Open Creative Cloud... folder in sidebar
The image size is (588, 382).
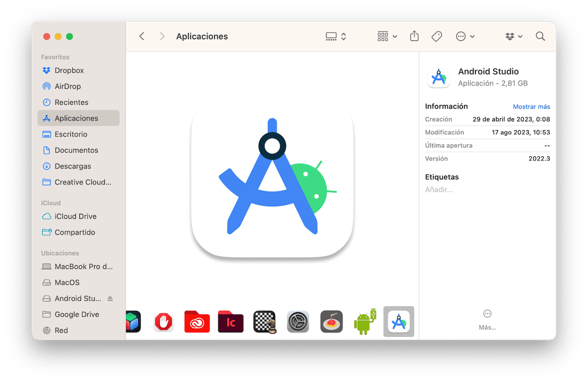(78, 182)
